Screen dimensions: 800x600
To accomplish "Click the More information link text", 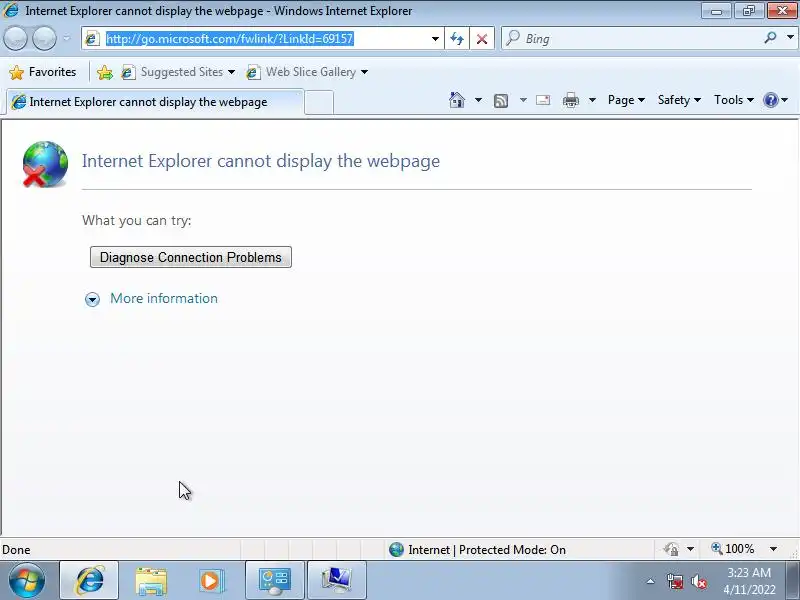I will coord(164,298).
